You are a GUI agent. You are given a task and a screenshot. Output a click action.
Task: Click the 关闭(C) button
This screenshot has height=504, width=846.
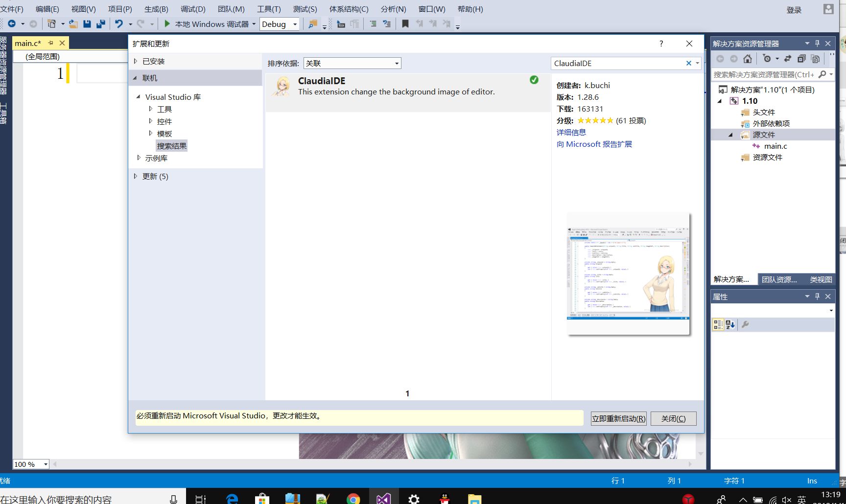pyautogui.click(x=673, y=419)
